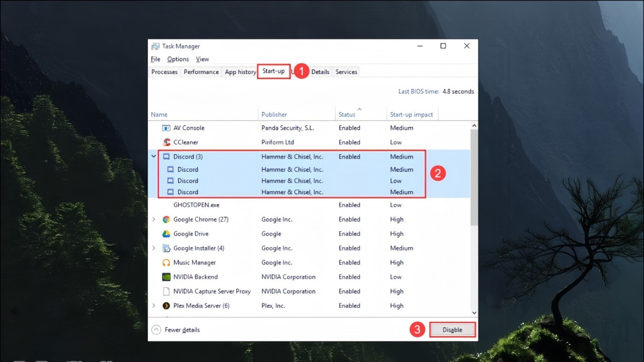Click the vertical scrollbar down arrow
The height and width of the screenshot is (362, 644).
(x=474, y=313)
